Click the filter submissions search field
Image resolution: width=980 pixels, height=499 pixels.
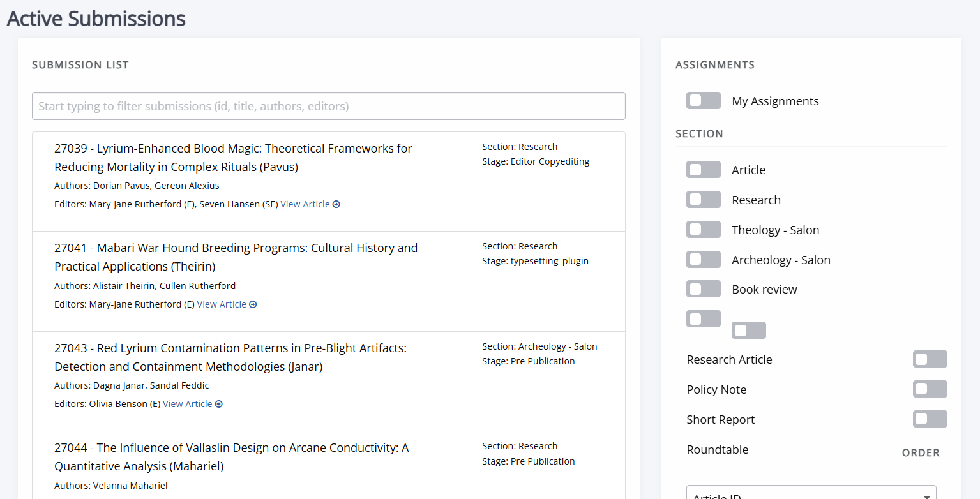coord(329,106)
